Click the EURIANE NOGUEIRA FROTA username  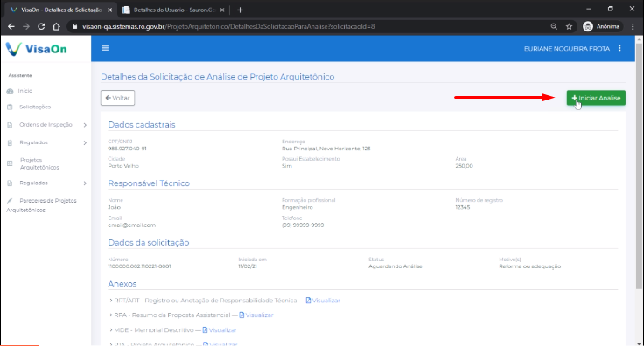(x=566, y=48)
